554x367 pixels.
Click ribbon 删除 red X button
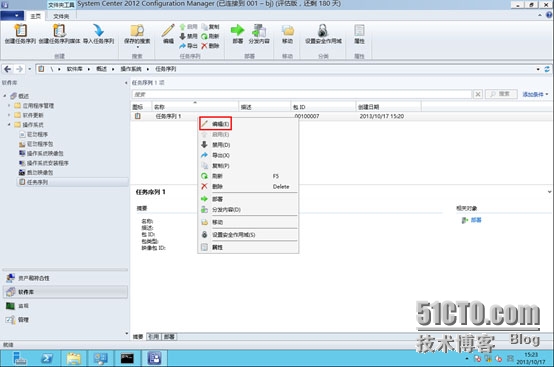(x=210, y=46)
